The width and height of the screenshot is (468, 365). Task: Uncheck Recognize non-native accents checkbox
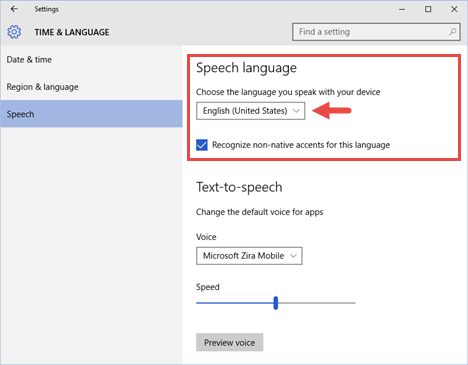pyautogui.click(x=202, y=145)
